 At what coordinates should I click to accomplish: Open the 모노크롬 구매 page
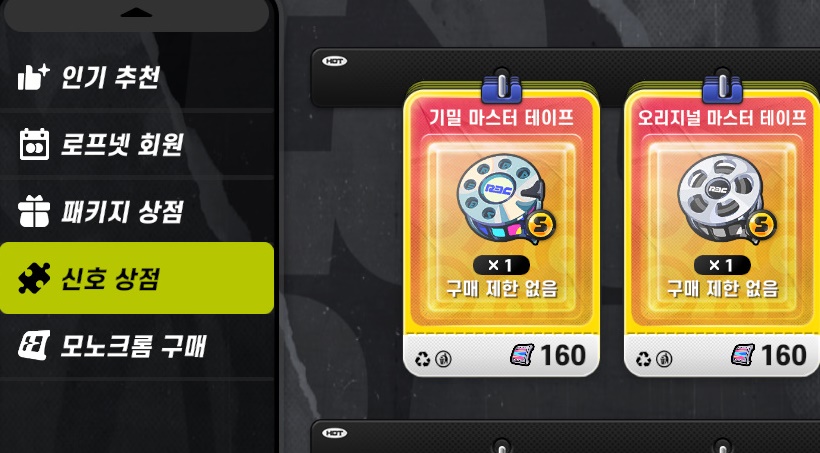[x=137, y=345]
